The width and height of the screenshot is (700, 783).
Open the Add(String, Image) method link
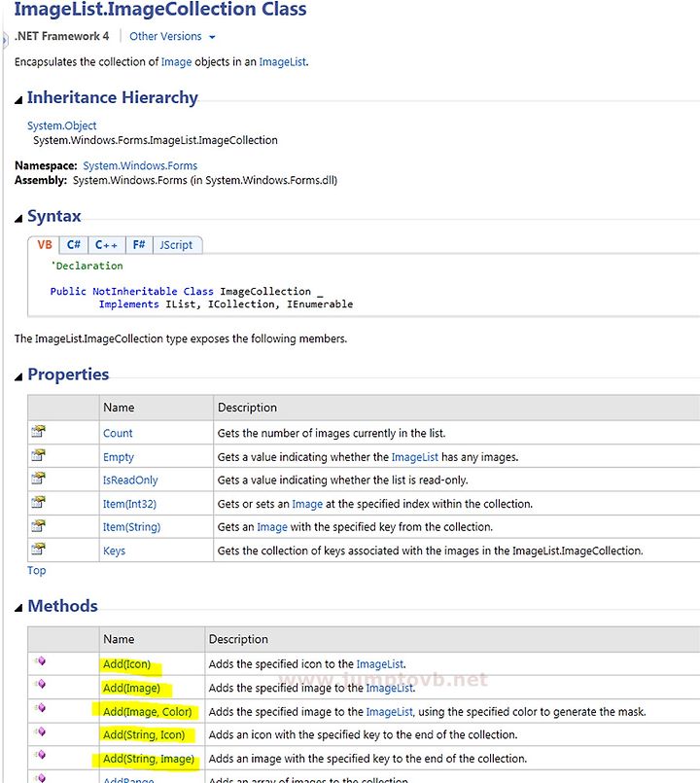(x=149, y=759)
